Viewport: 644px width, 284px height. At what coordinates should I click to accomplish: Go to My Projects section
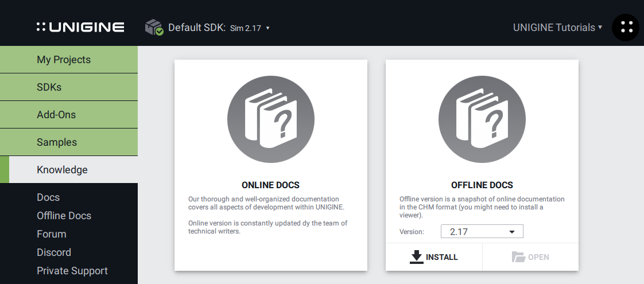(69, 60)
